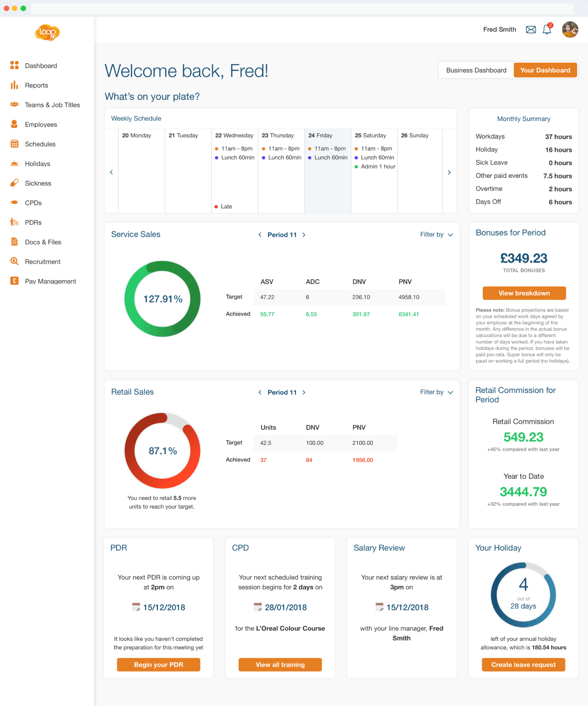
Task: Open Teams & Job Titles menu item
Action: (52, 105)
